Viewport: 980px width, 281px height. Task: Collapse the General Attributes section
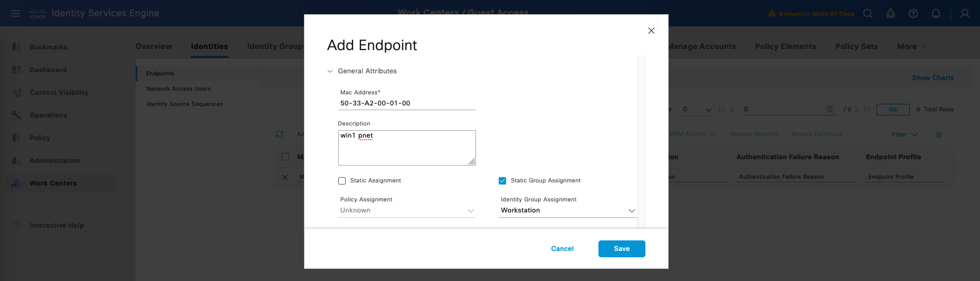[330, 71]
